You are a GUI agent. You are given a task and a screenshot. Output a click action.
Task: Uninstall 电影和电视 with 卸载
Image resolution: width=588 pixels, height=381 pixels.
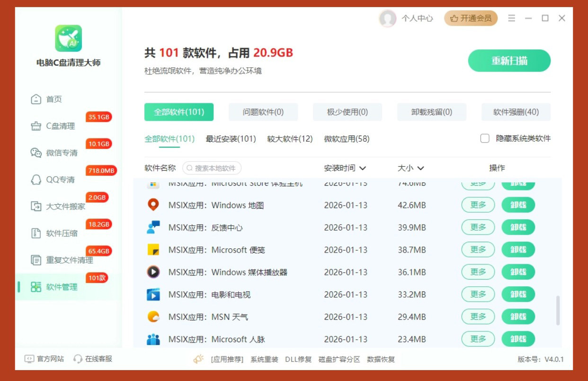pyautogui.click(x=518, y=294)
